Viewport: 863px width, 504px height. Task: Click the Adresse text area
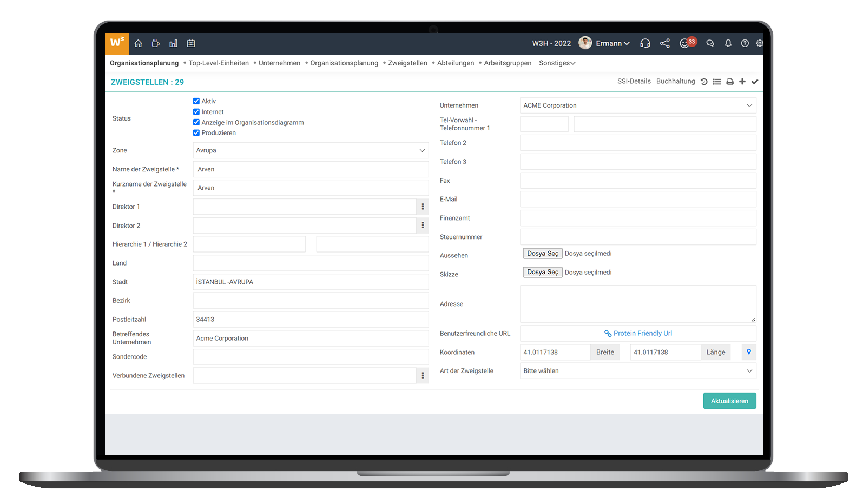[638, 304]
